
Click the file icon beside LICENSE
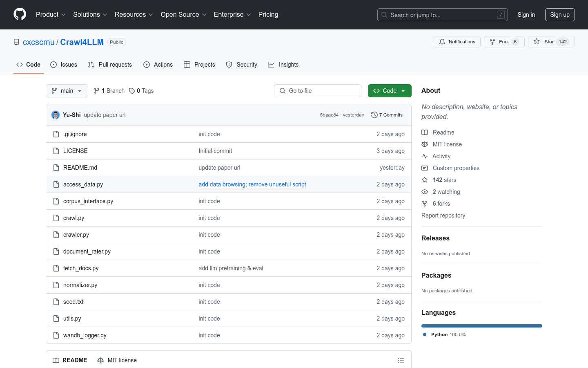56,151
